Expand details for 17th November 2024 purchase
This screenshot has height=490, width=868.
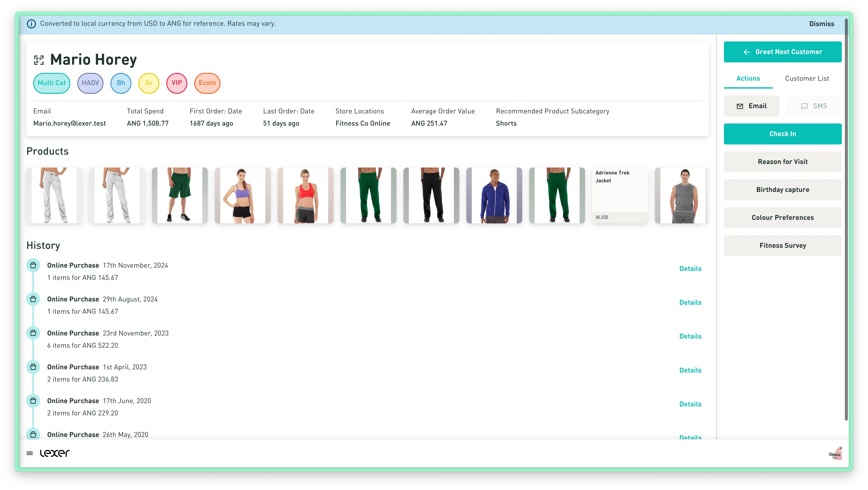(690, 268)
